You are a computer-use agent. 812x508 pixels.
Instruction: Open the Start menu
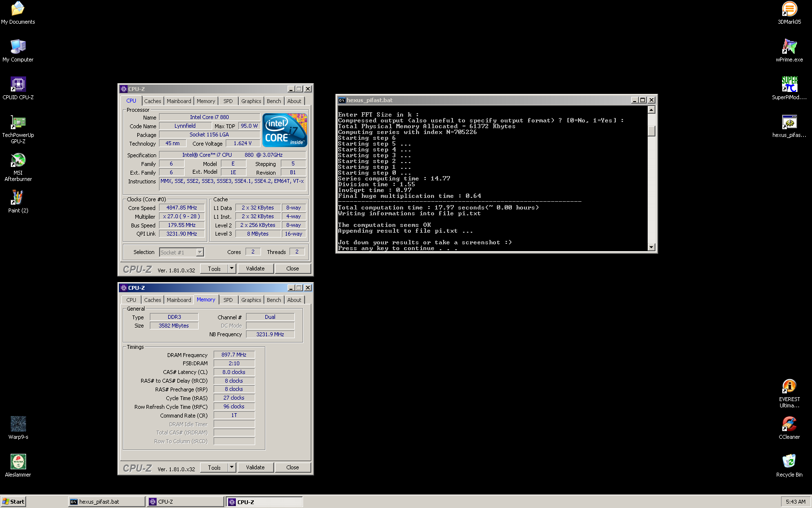(13, 502)
